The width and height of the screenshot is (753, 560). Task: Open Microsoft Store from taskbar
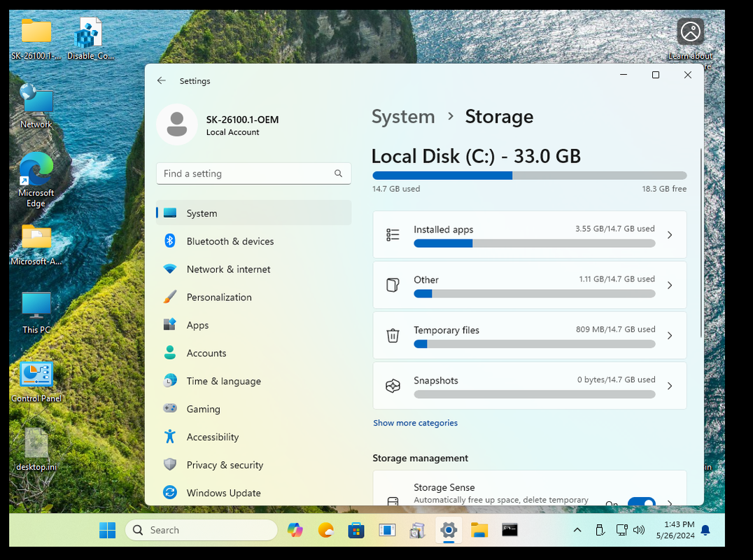(356, 530)
